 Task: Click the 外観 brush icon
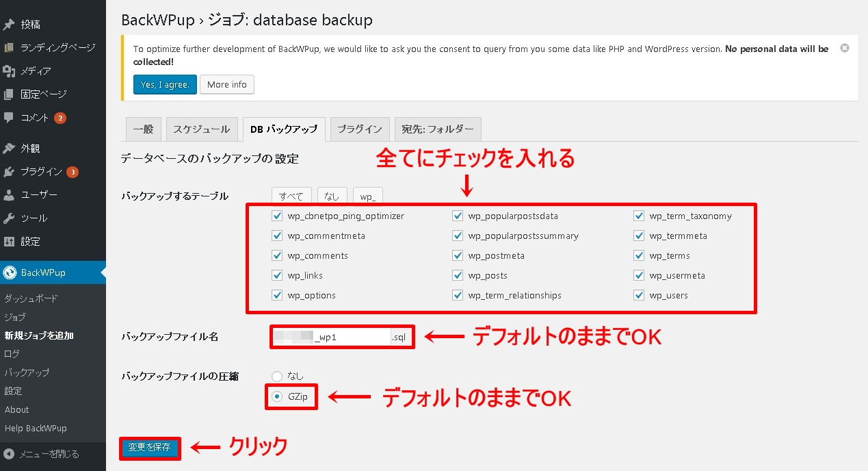click(9, 149)
